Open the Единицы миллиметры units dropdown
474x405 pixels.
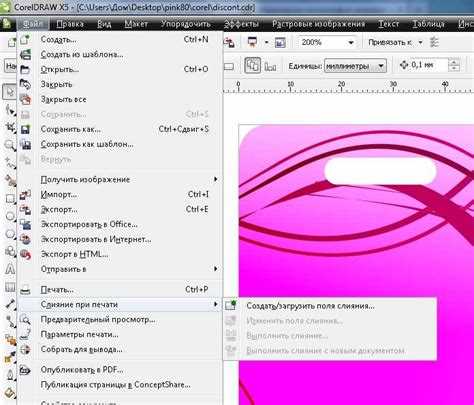[x=381, y=66]
